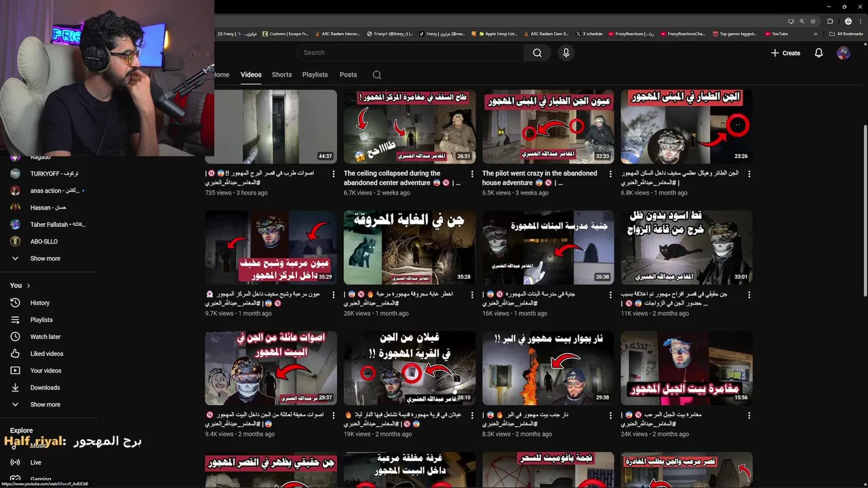This screenshot has width=868, height=488.
Task: Play the 23:26 video thumbnail
Action: 686,127
